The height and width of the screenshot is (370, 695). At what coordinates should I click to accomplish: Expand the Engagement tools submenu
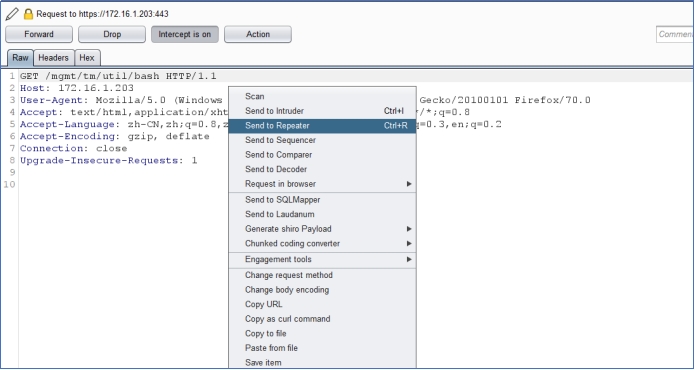coord(322,259)
